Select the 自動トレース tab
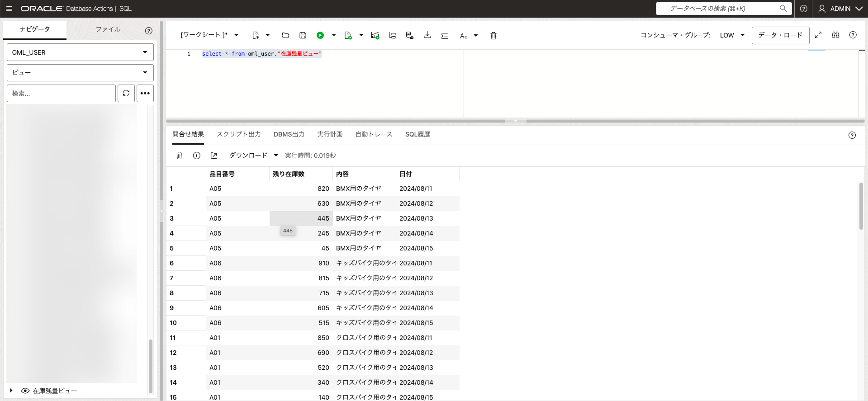This screenshot has height=401, width=868. (x=374, y=134)
